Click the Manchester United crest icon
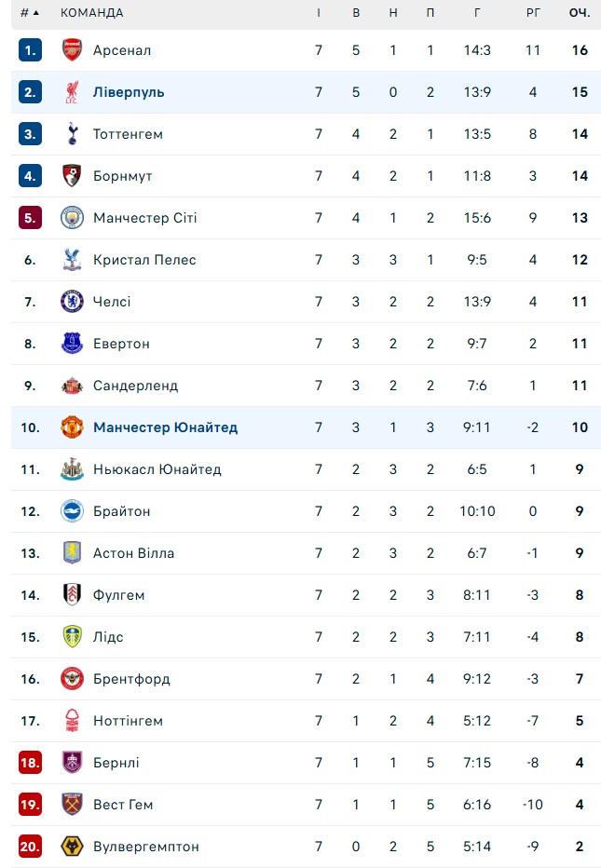 pyautogui.click(x=72, y=427)
